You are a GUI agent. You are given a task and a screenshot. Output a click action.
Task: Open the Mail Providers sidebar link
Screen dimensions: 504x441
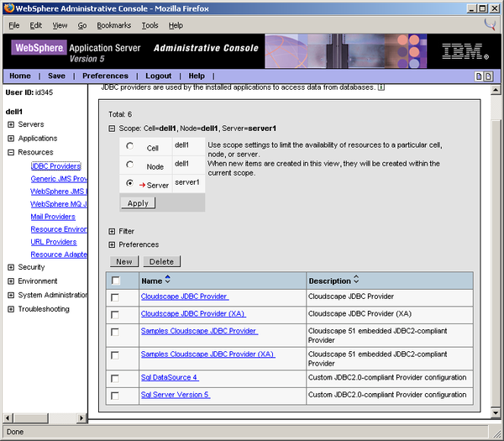coord(53,217)
